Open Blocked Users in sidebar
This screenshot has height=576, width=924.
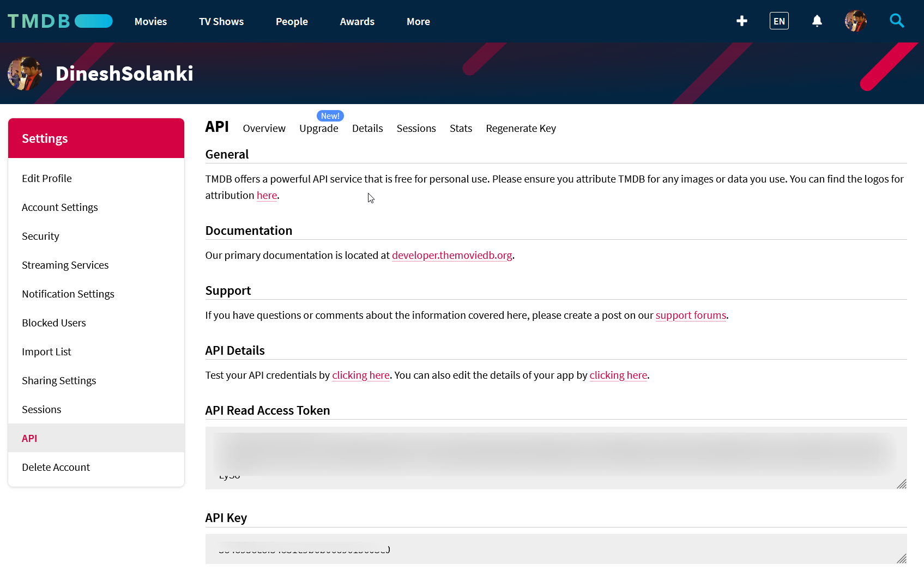(96, 323)
